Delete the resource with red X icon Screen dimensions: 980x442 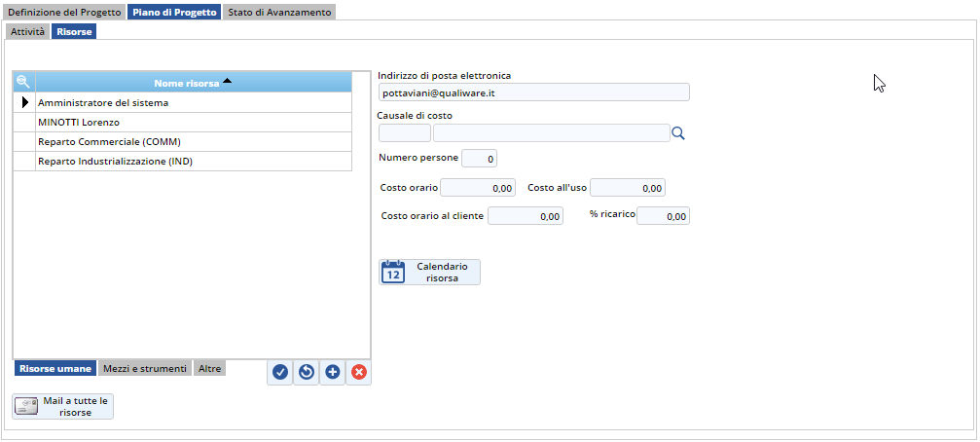point(358,372)
